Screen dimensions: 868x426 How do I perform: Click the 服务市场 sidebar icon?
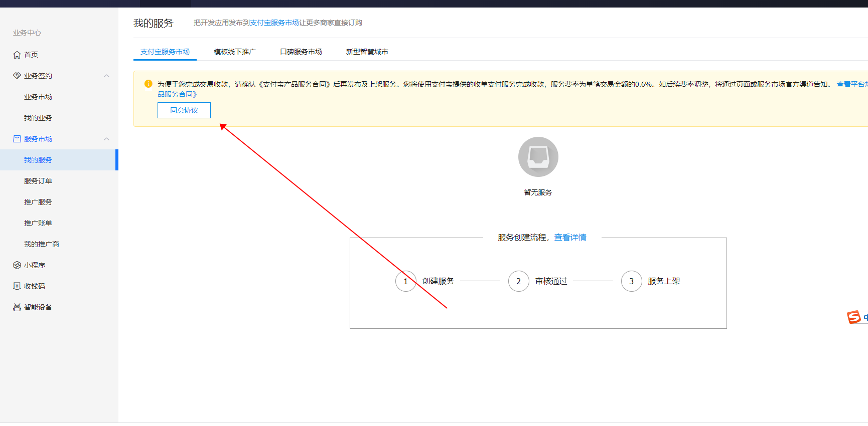coord(17,139)
